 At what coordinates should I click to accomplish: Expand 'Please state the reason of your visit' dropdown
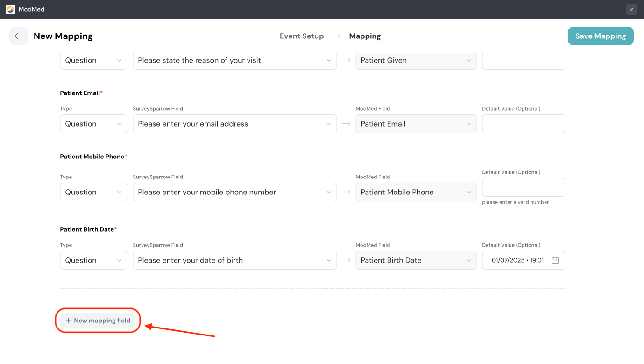234,61
